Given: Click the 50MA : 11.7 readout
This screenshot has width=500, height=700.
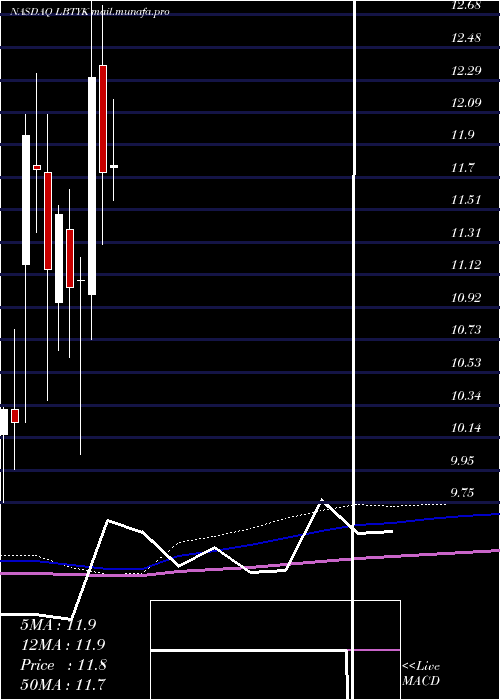Looking at the screenshot, I should click(62, 684).
